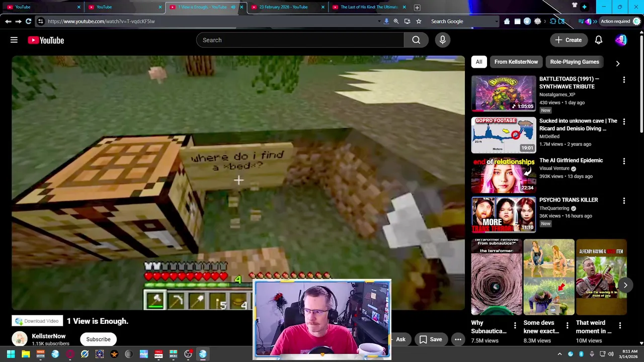Open options for Why Subnautica short

(515, 326)
